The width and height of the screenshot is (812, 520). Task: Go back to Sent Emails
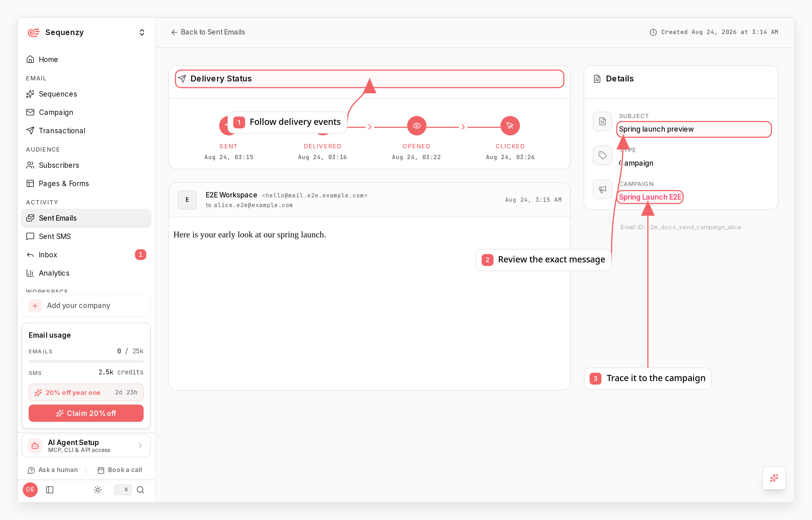pyautogui.click(x=208, y=32)
